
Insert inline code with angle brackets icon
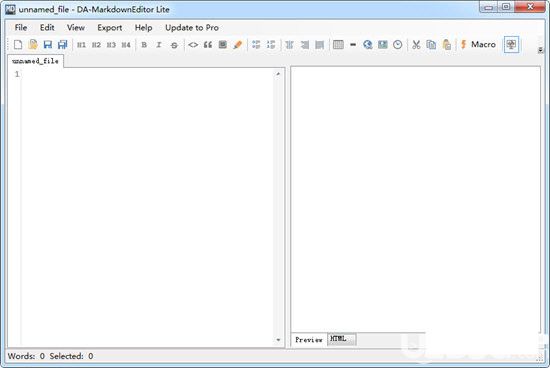click(x=193, y=45)
